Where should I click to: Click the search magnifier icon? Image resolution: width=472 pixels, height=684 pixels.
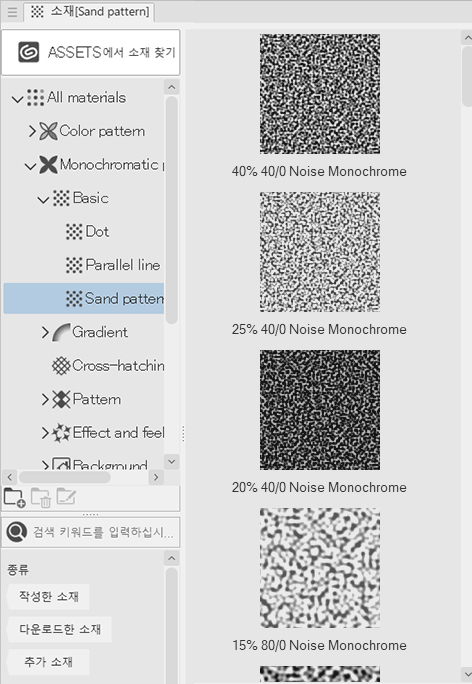click(x=17, y=532)
